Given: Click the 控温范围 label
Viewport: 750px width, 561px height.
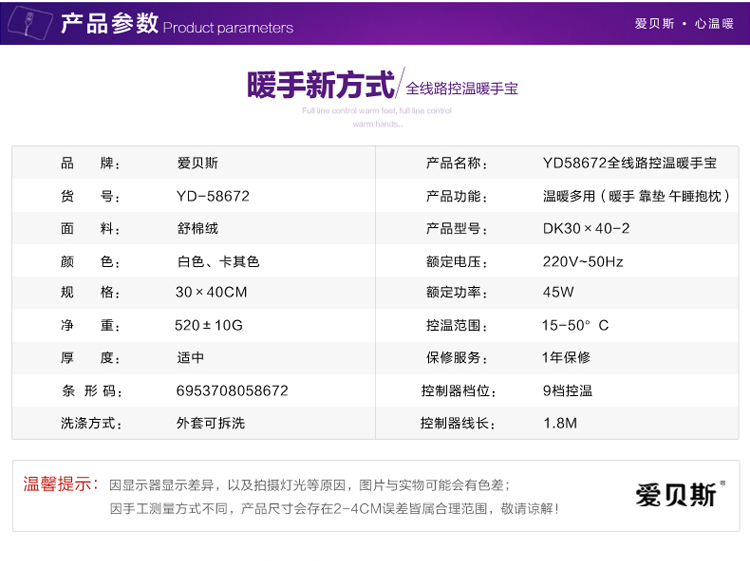Looking at the screenshot, I should pos(456,326).
